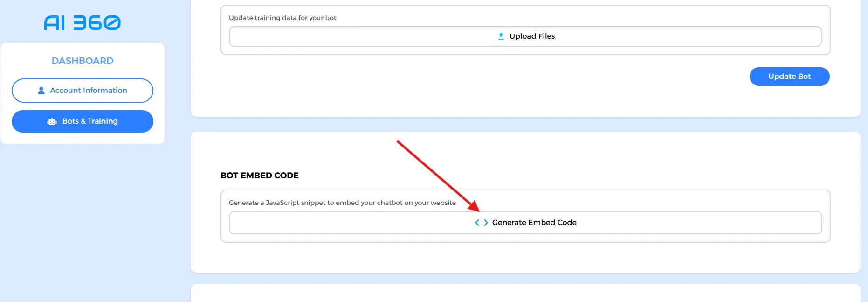Viewport: 868px width, 302px height.
Task: Open the Account Information page
Action: 83,91
